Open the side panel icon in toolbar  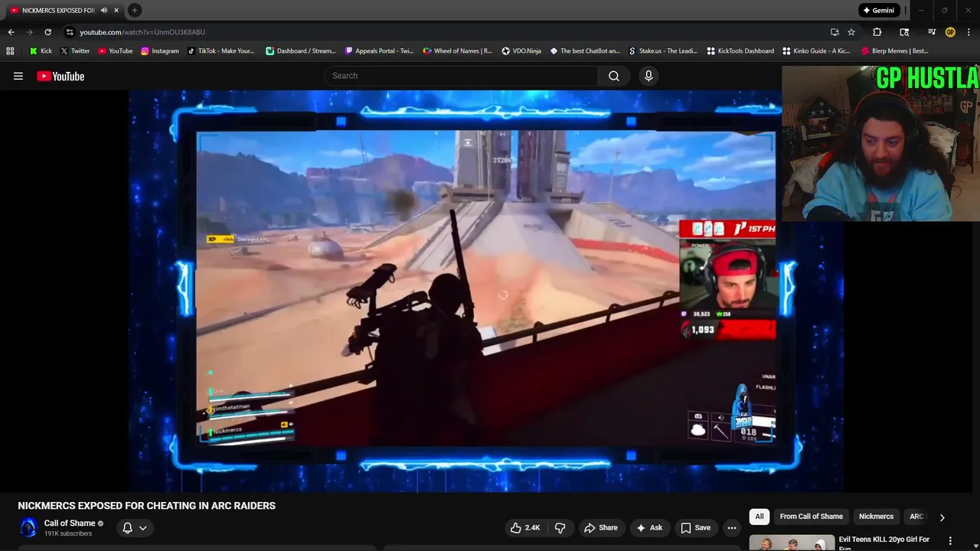coord(904,32)
